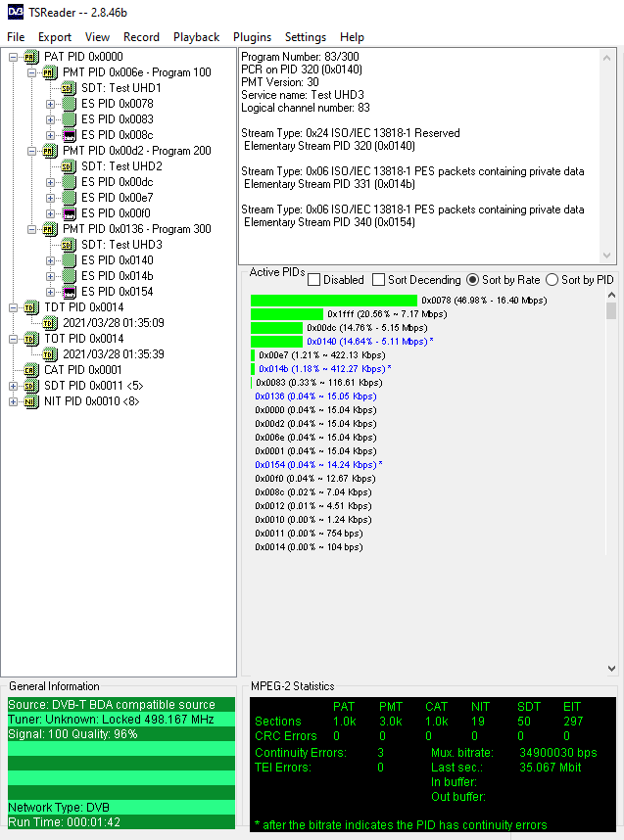Screen dimensions: 624x840
Task: Click the SDT icon beside Test UHD3
Action: 69,245
